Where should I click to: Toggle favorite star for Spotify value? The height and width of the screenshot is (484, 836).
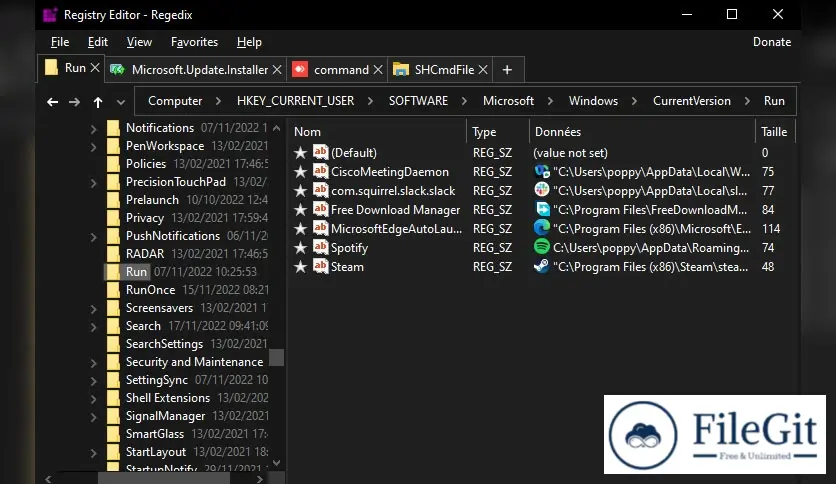(x=300, y=248)
